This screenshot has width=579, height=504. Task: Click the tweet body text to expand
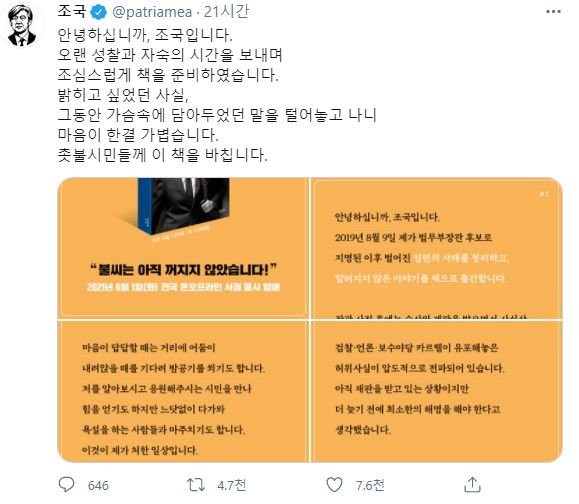(217, 95)
